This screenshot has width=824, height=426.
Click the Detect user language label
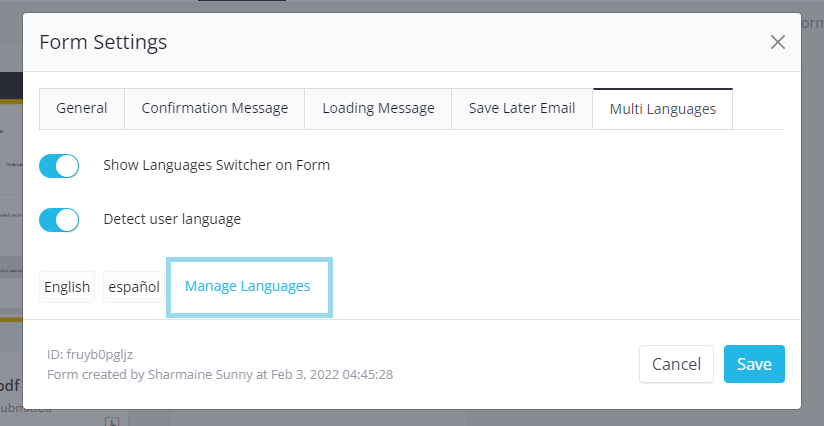point(172,218)
